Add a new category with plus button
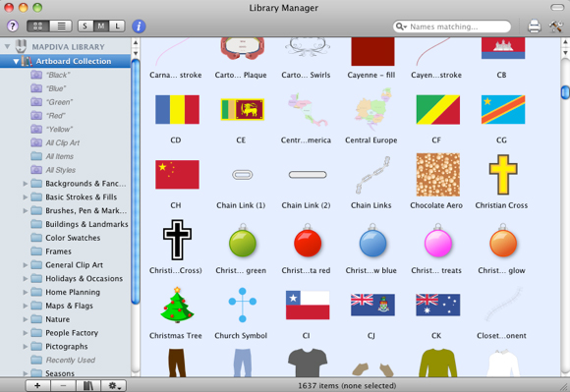The height and width of the screenshot is (392, 570). tap(37, 385)
